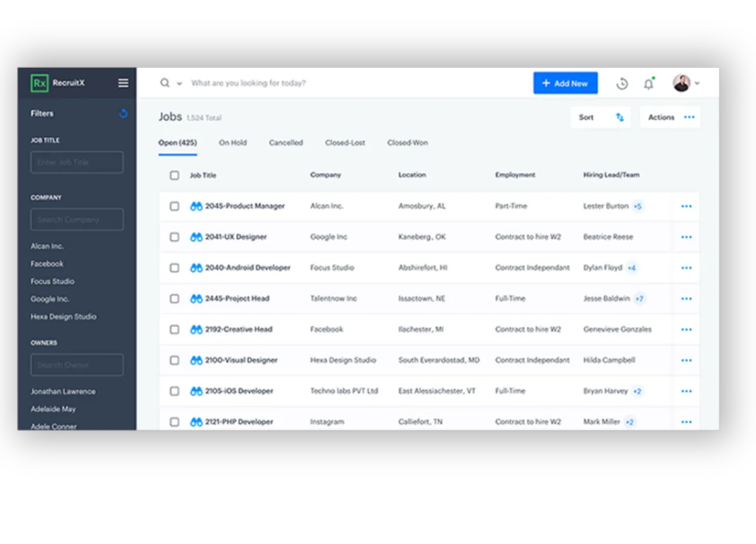
Task: Check the 2121-PHP Developer row checkbox
Action: pos(175,422)
